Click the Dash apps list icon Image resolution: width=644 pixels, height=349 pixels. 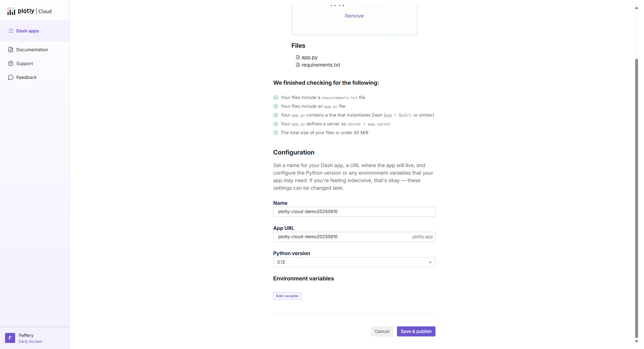pos(11,31)
